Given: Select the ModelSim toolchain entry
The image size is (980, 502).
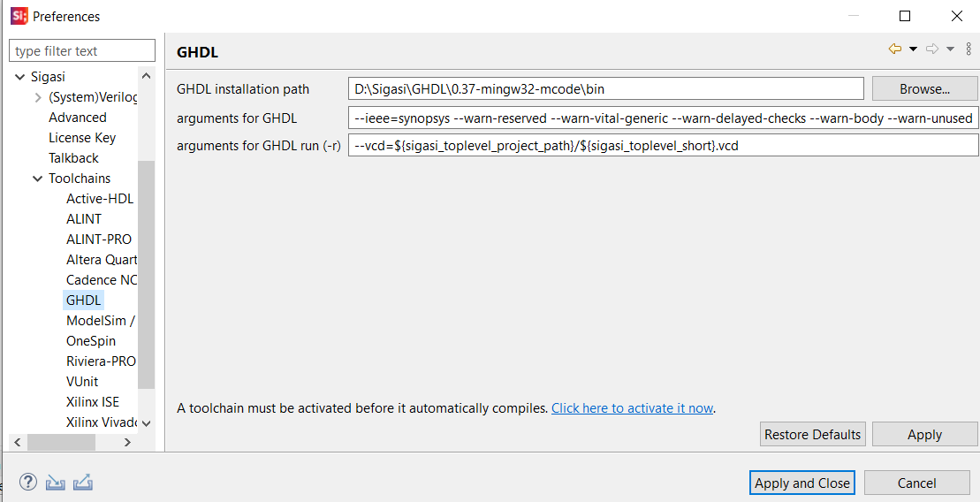Looking at the screenshot, I should [x=100, y=321].
